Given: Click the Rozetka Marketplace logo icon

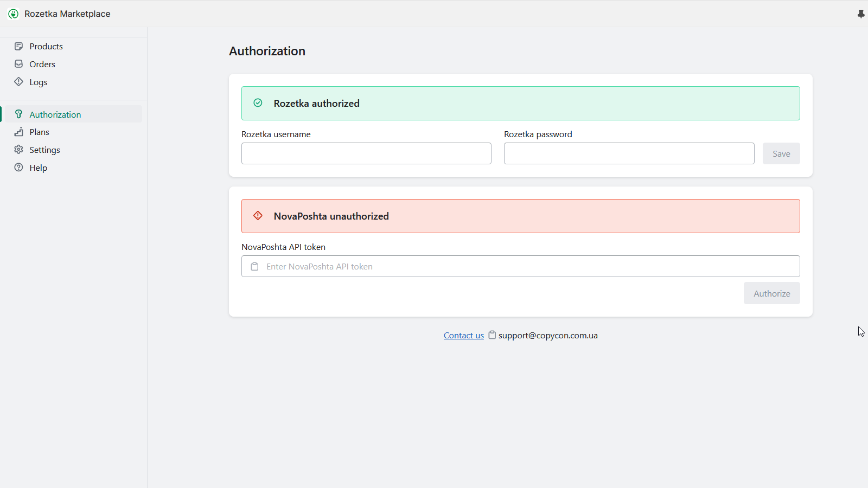Looking at the screenshot, I should coord(14,14).
